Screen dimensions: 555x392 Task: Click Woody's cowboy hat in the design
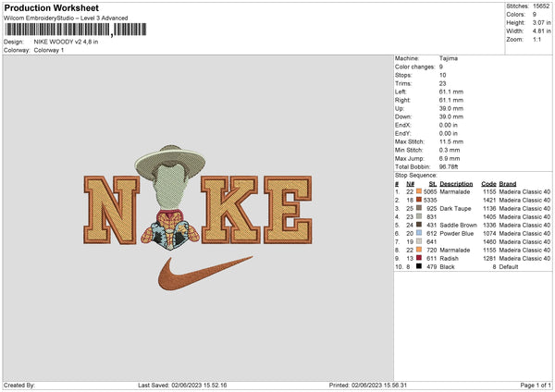point(170,161)
